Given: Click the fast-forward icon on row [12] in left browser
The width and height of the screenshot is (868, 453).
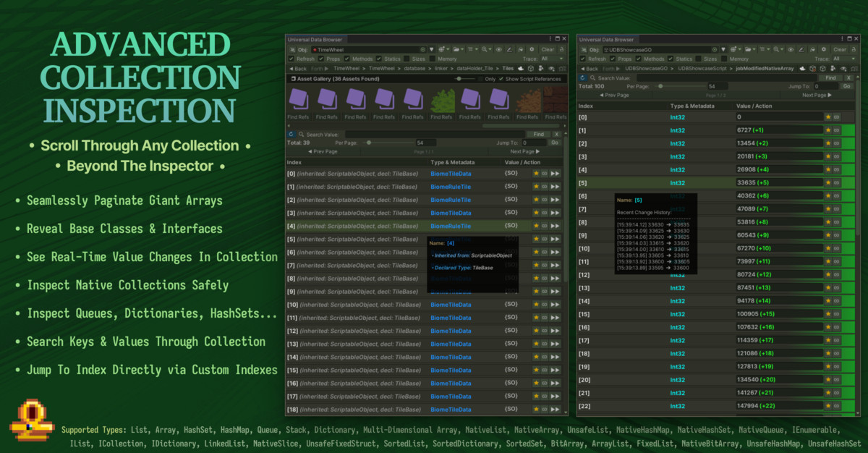Looking at the screenshot, I should tap(556, 331).
